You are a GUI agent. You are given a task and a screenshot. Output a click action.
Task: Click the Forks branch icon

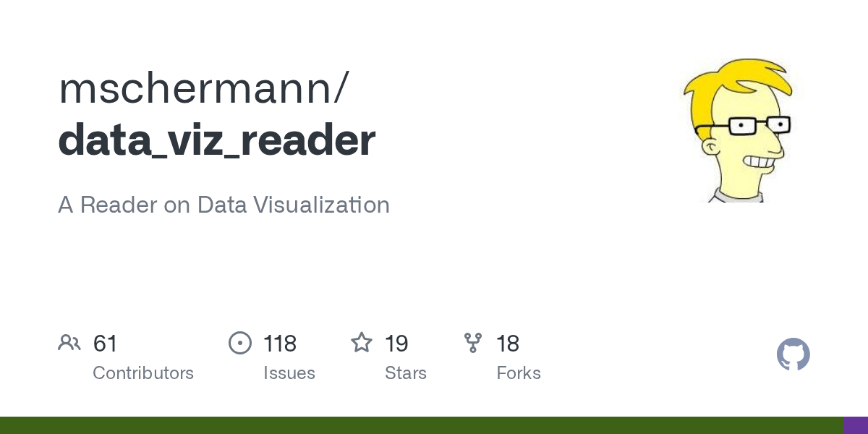coord(473,343)
